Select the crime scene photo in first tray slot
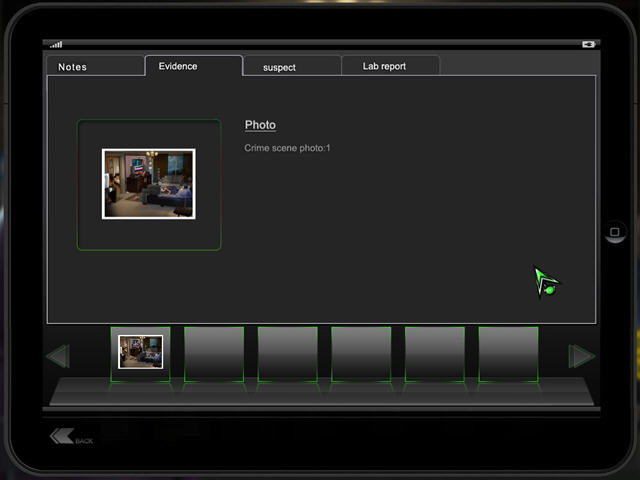Image resolution: width=640 pixels, height=480 pixels. (140, 352)
